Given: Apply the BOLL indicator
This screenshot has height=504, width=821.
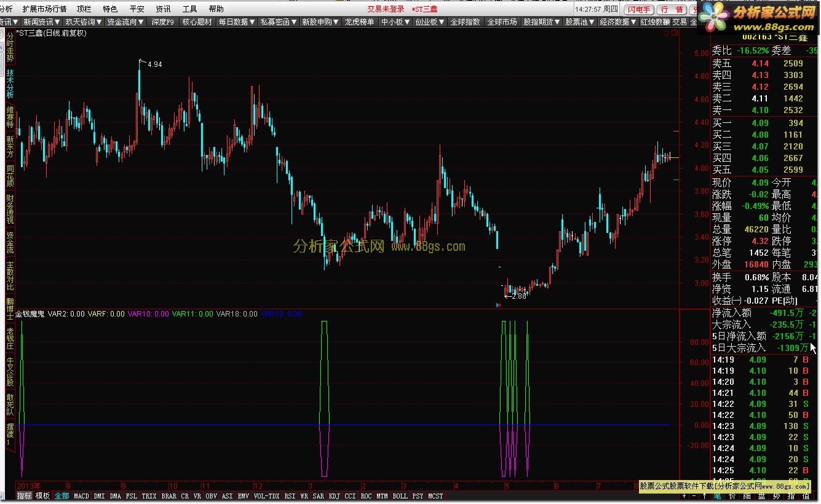Looking at the screenshot, I should click(400, 496).
